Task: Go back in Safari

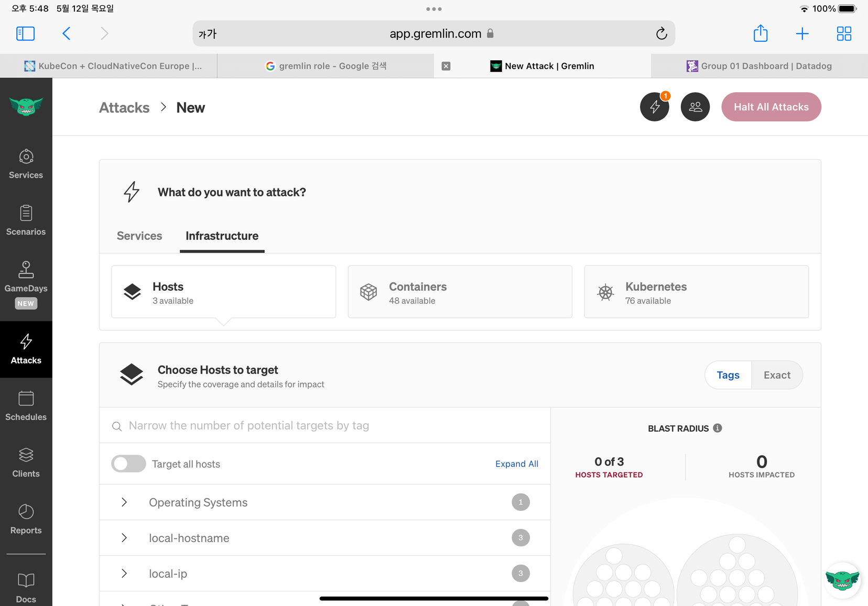Action: (66, 34)
